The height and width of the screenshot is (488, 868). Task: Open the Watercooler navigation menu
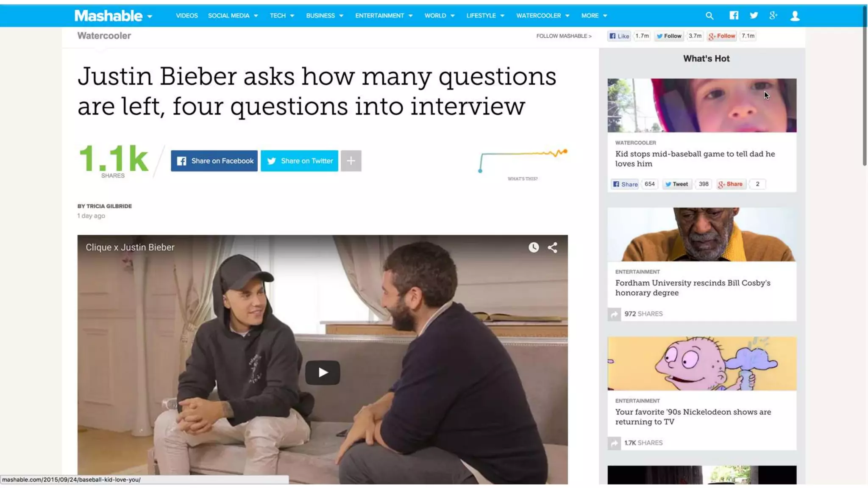click(542, 16)
